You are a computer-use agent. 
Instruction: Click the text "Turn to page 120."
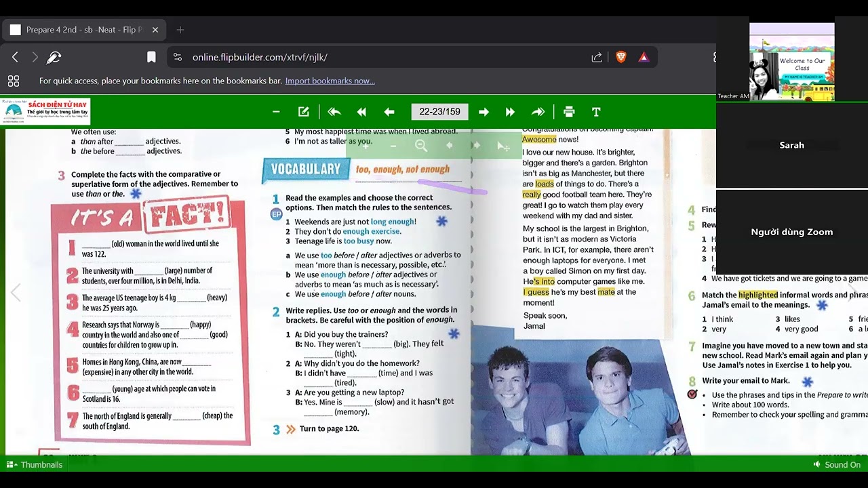(x=330, y=428)
